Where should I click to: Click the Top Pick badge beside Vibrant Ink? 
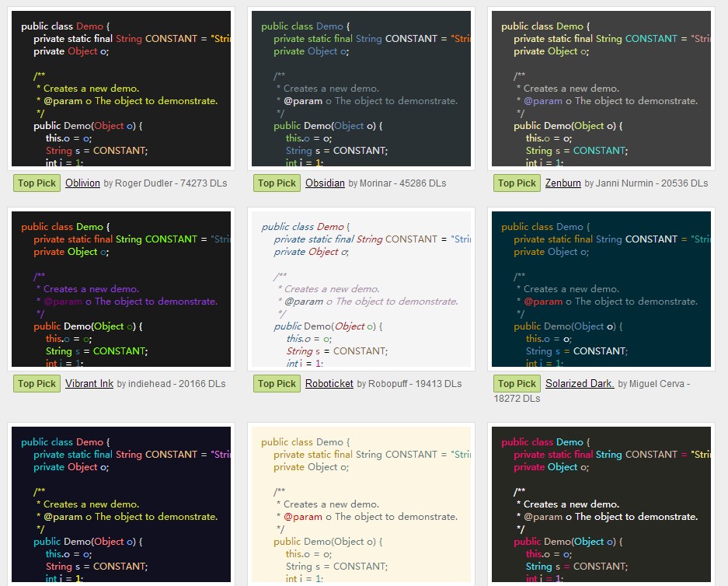pyautogui.click(x=37, y=384)
